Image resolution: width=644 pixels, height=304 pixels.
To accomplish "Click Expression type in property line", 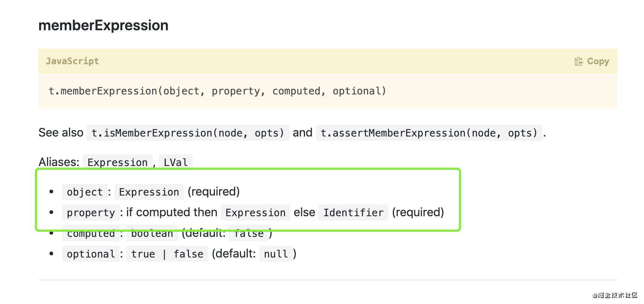I will pyautogui.click(x=256, y=213).
